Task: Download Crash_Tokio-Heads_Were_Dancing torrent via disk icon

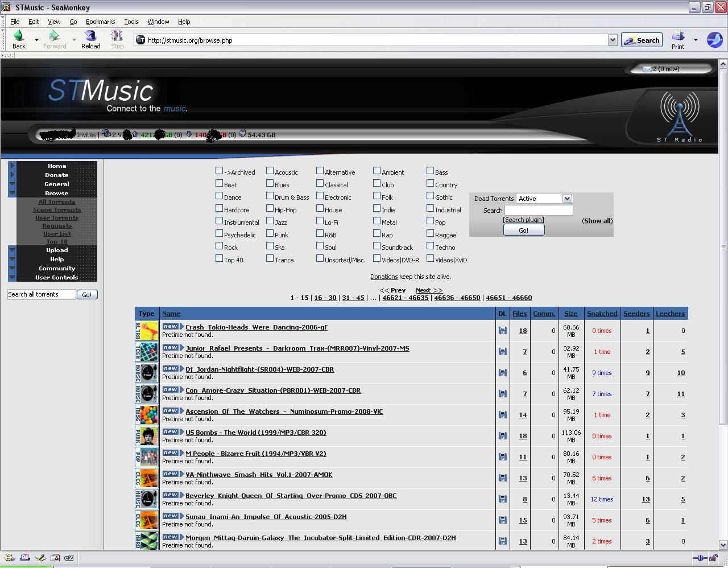Action: [502, 331]
